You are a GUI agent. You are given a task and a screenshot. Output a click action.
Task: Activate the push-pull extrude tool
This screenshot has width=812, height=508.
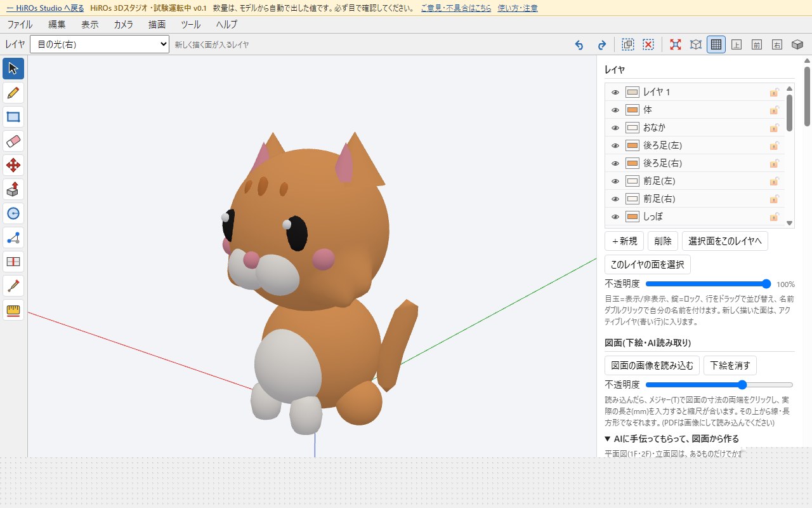click(13, 189)
